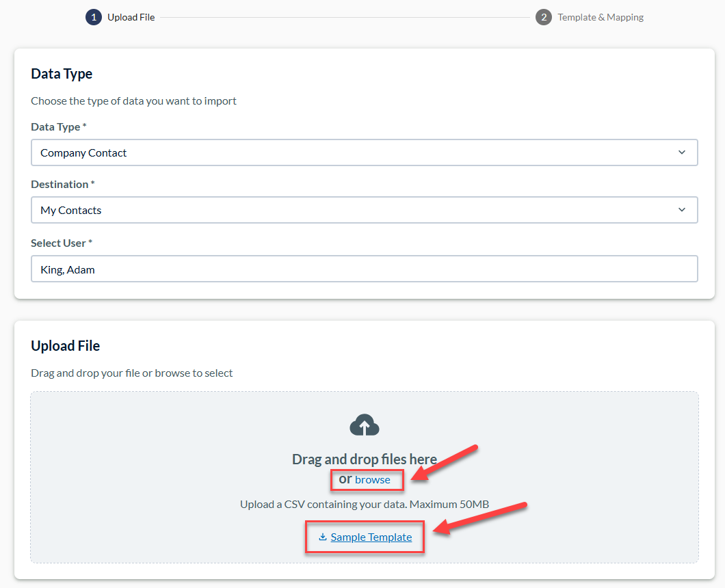Download the Sample Template link

(371, 537)
